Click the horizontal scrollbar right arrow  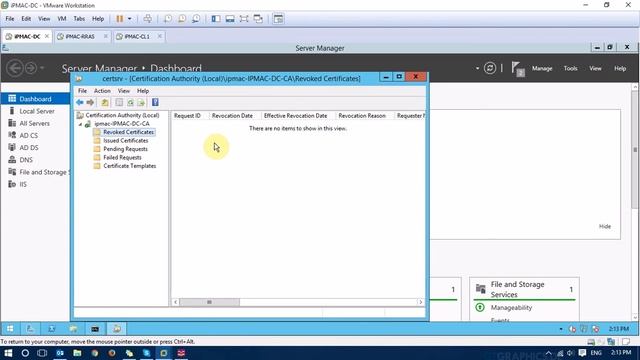coord(420,302)
